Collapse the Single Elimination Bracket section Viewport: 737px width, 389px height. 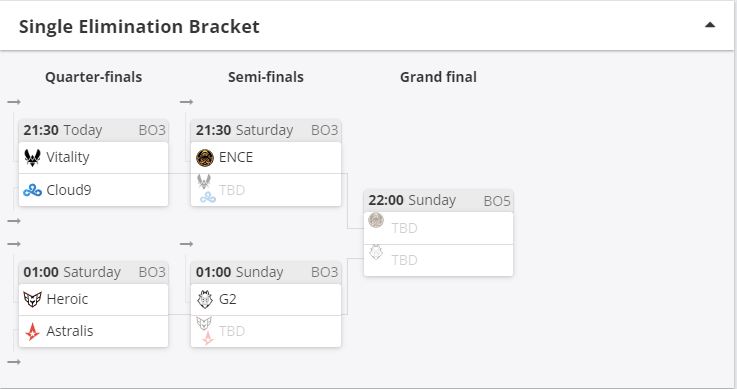coord(710,25)
